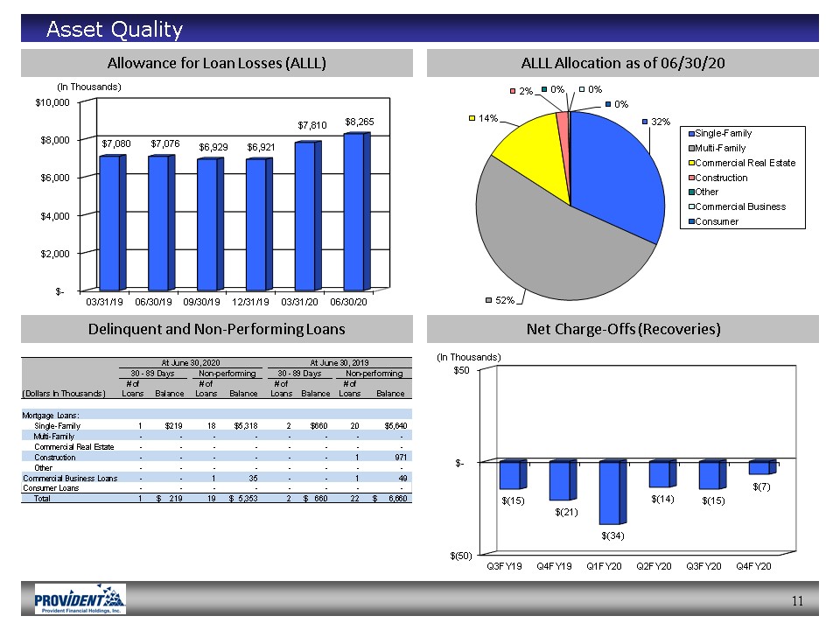Click the Q2FY20 axis label
The image size is (840, 630).
654,566
